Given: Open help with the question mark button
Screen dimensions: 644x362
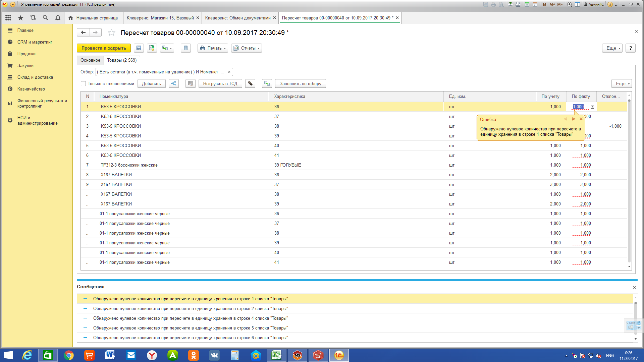Looking at the screenshot, I should tap(631, 48).
